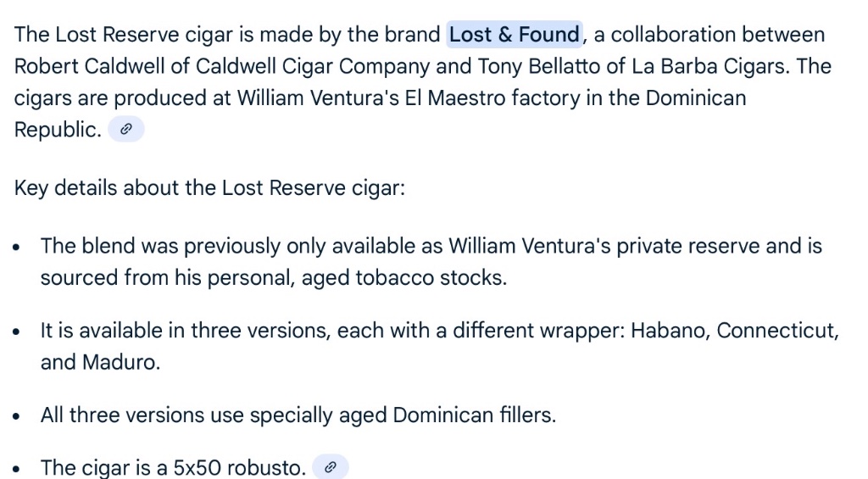
Task: Click the text "5x50 robusto"
Action: click(239, 468)
